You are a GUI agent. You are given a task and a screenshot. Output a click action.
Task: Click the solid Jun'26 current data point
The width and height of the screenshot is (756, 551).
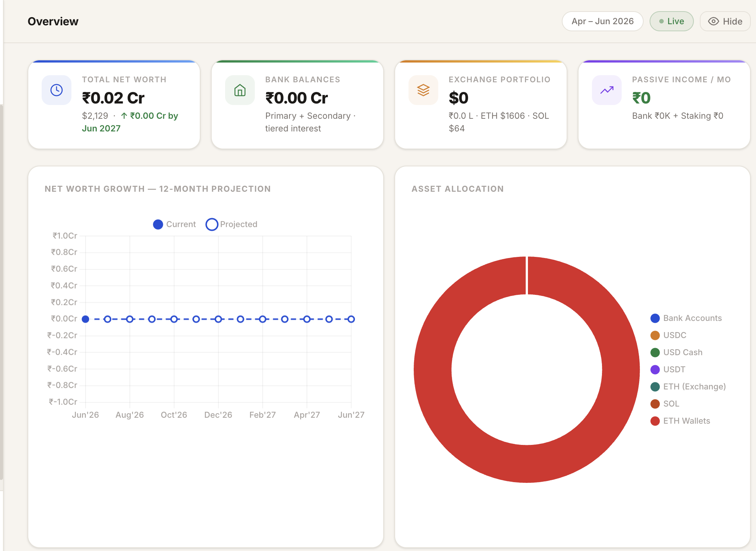(86, 319)
